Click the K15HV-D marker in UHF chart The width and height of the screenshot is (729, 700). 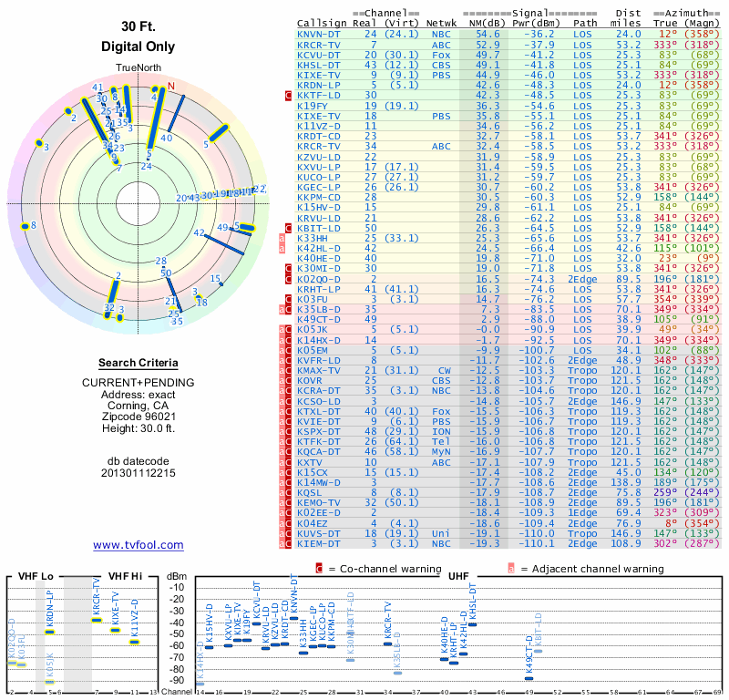point(210,647)
